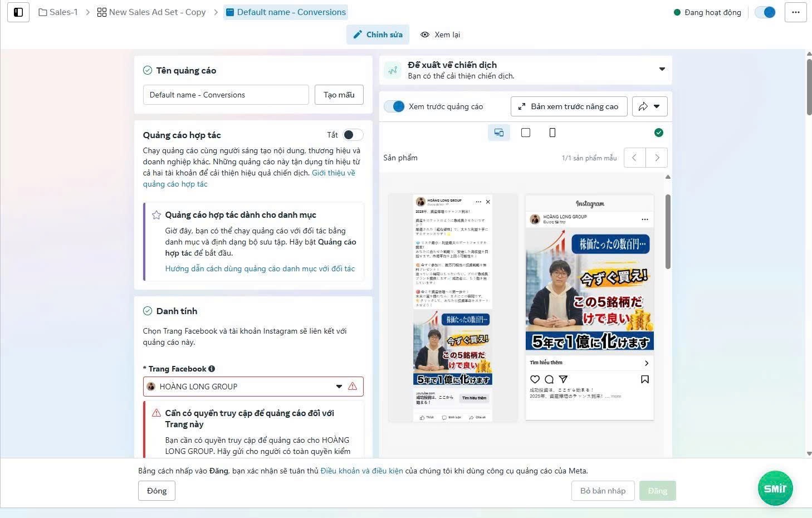Enable the Quảng cáo hợp tác toggle
The height and width of the screenshot is (518, 812).
tap(353, 135)
